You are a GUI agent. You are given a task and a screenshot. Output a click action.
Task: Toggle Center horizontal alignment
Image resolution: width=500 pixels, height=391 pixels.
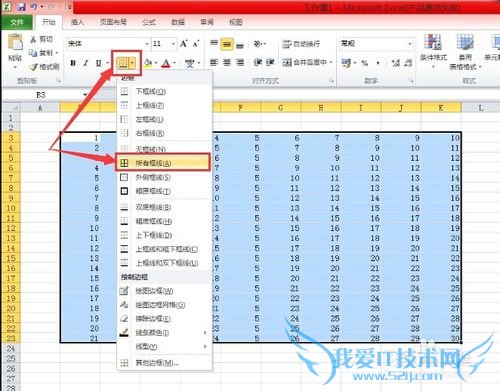(227, 62)
